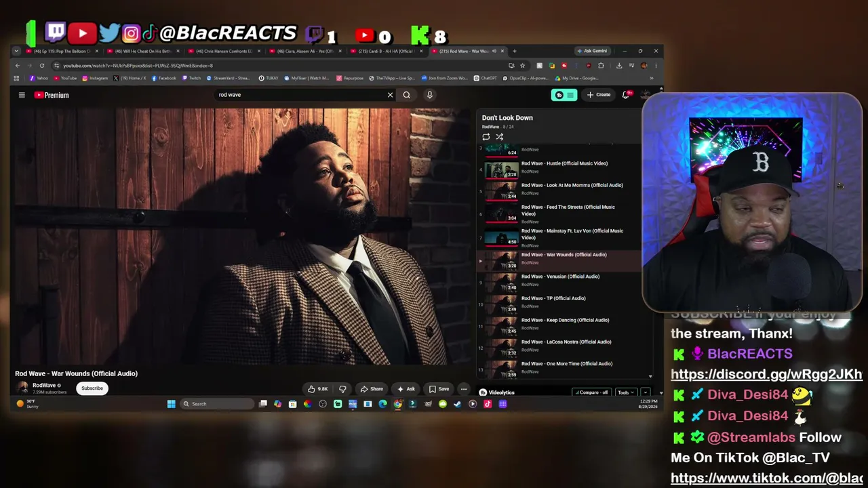868x488 pixels.
Task: Open the YouTube notifications bell
Action: click(x=626, y=95)
